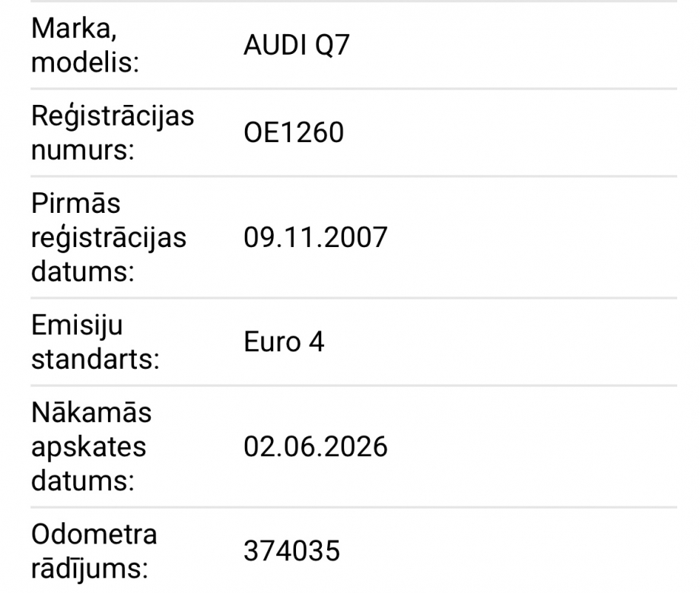This screenshot has height=593, width=700.
Task: Select first registration date 09.11.2007
Action: tap(316, 237)
